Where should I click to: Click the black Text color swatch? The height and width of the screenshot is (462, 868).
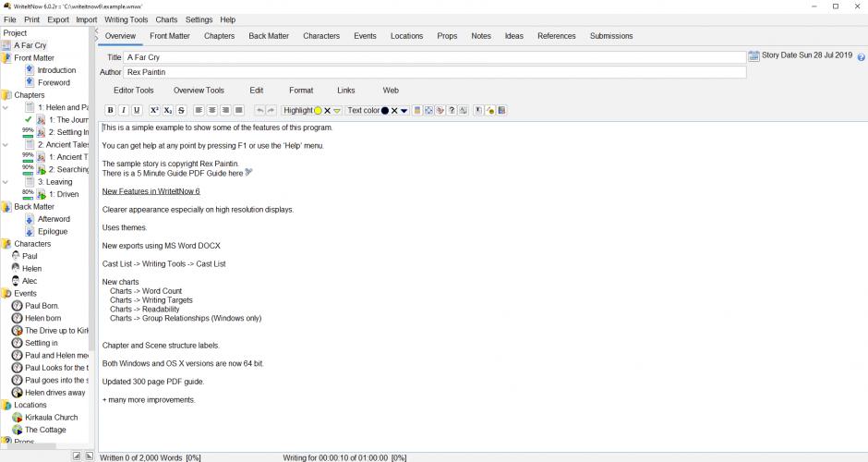point(385,110)
